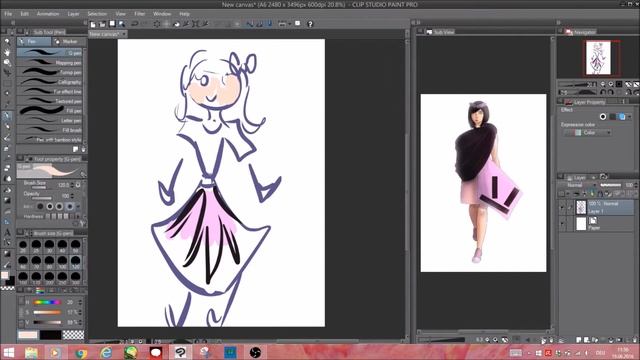Select the main color swatch at the color panel bottom
Image resolution: width=640 pixels, height=360 pixels.
click(x=28, y=335)
